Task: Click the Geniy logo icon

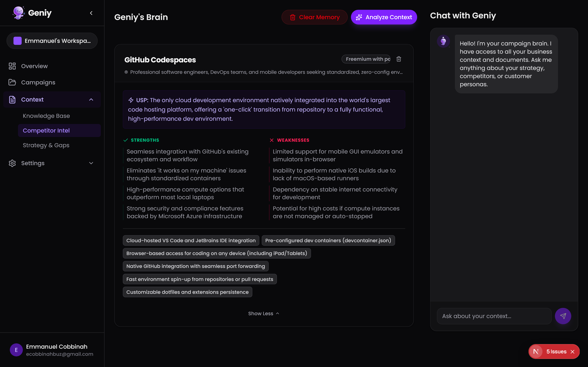Action: coord(18,13)
